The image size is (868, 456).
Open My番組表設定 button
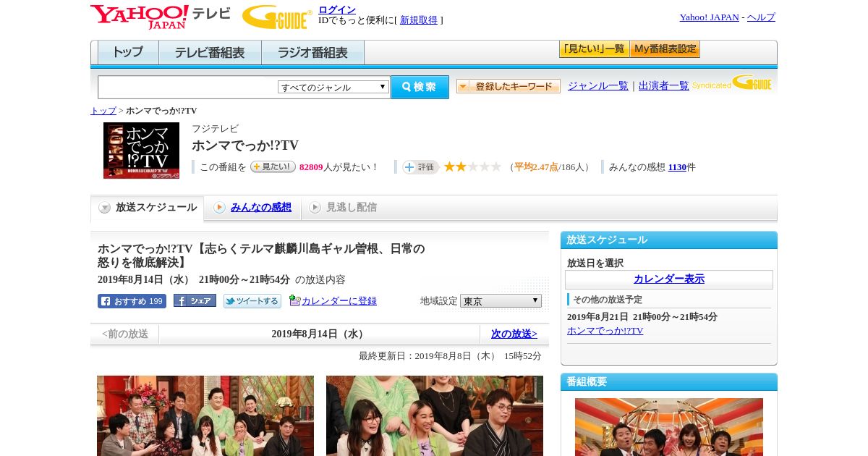pos(665,49)
